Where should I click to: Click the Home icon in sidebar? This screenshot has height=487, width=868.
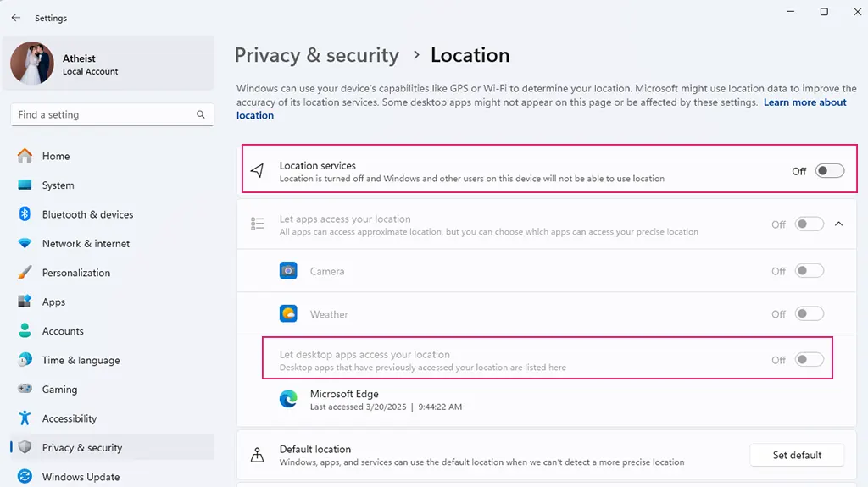click(x=25, y=156)
